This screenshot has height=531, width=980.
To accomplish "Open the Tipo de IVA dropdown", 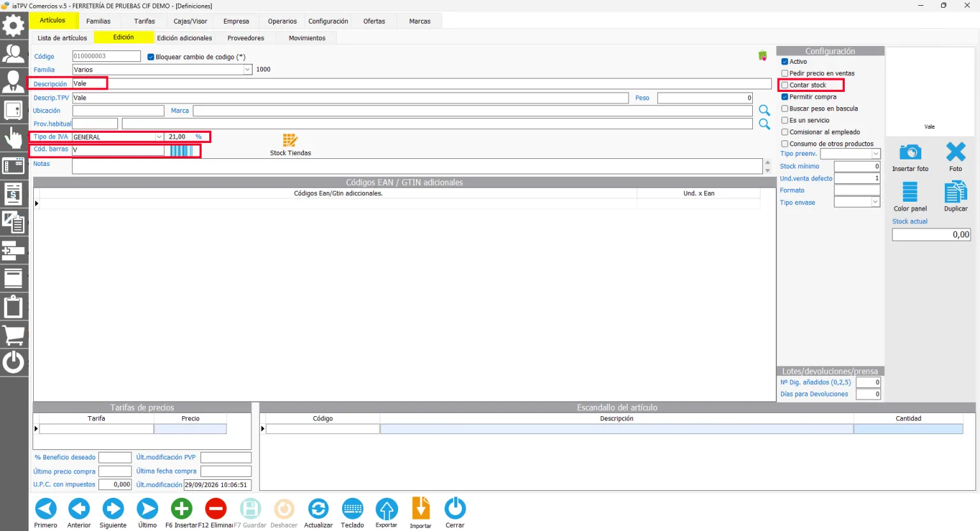I will (159, 137).
